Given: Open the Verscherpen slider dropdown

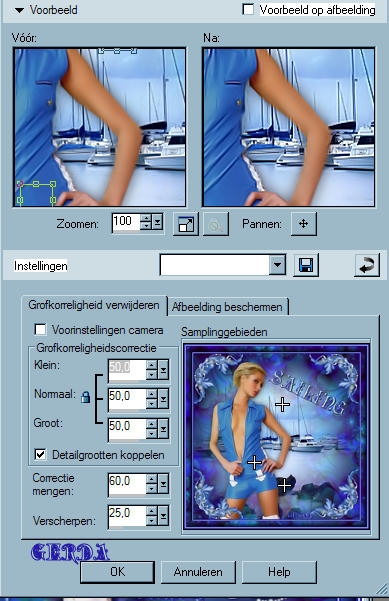Looking at the screenshot, I should pyautogui.click(x=163, y=517).
